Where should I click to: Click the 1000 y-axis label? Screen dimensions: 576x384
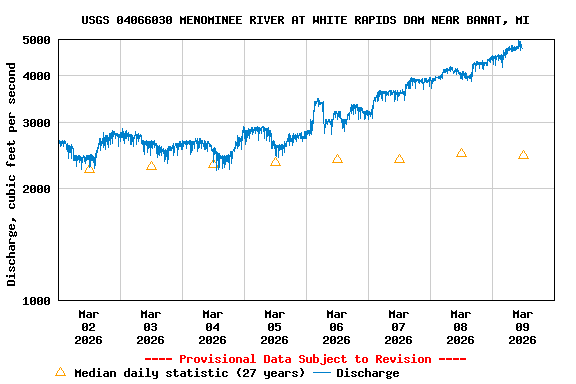click(x=36, y=301)
